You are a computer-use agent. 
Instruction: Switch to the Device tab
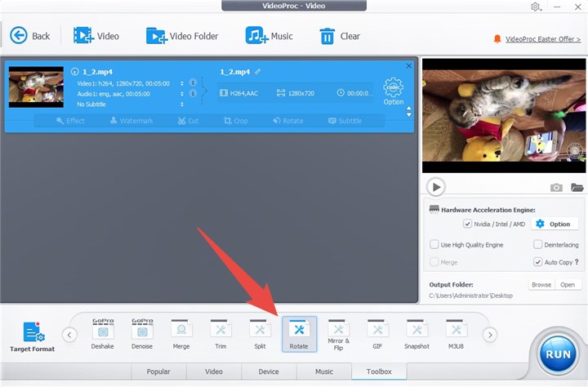pos(269,371)
